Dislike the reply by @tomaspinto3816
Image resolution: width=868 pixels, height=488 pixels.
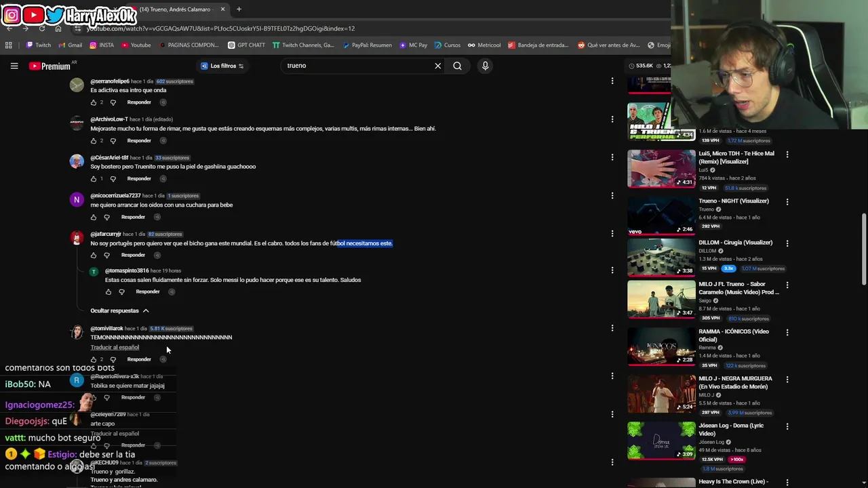(x=121, y=292)
